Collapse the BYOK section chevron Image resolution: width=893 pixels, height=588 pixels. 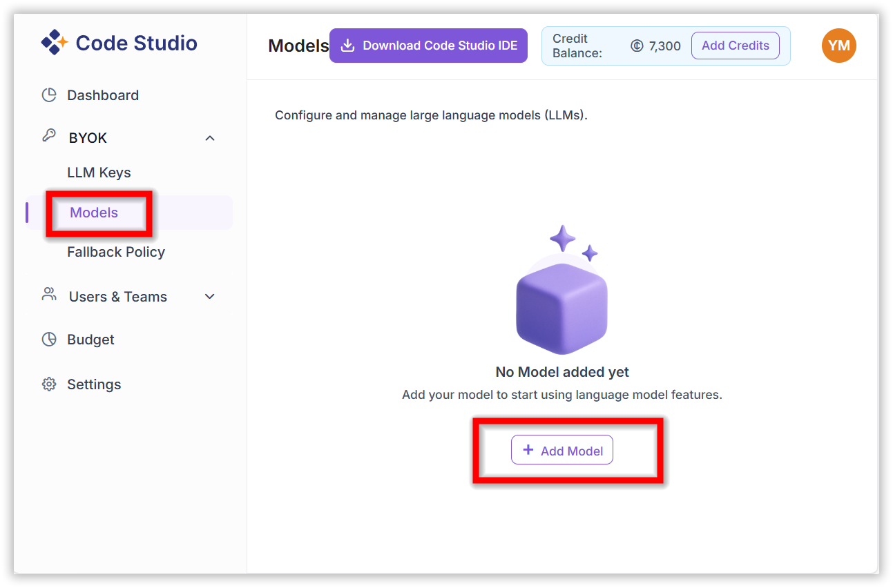pyautogui.click(x=209, y=137)
